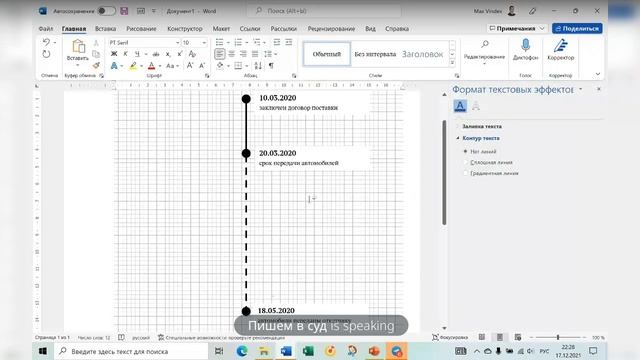Apply subscript formatting
This screenshot has width=640, height=360.
(168, 54)
